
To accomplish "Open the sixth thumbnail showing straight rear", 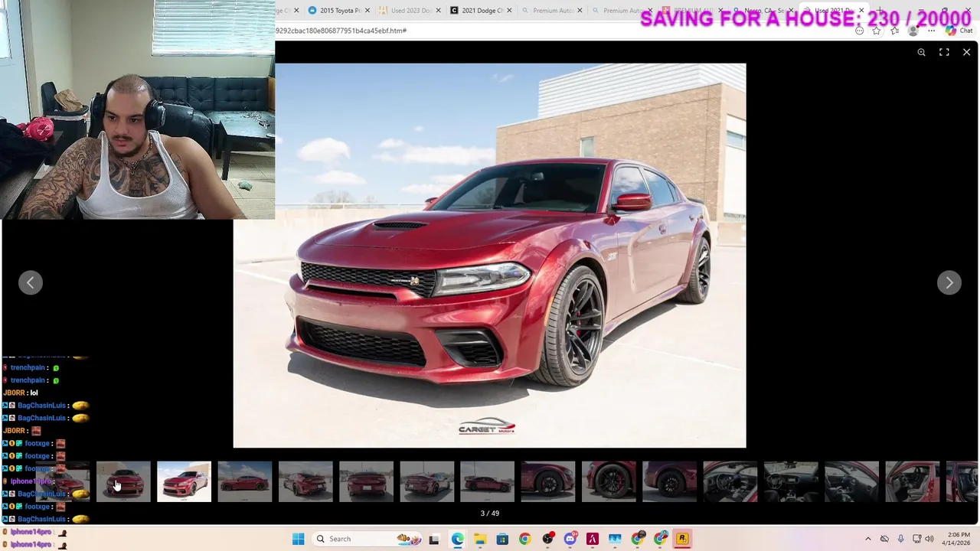I will click(366, 482).
